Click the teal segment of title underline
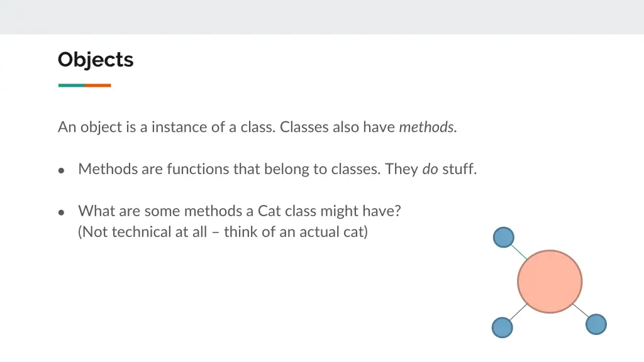This screenshot has height=362, width=644. coord(72,85)
